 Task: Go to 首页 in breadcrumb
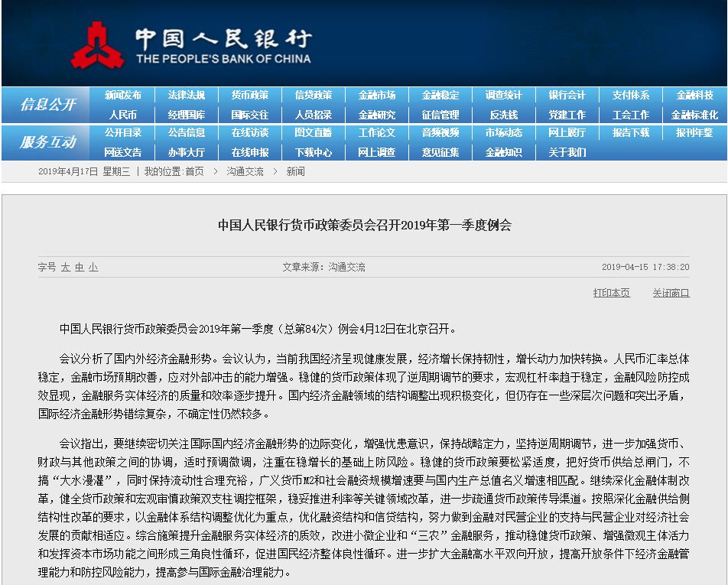[x=194, y=172]
